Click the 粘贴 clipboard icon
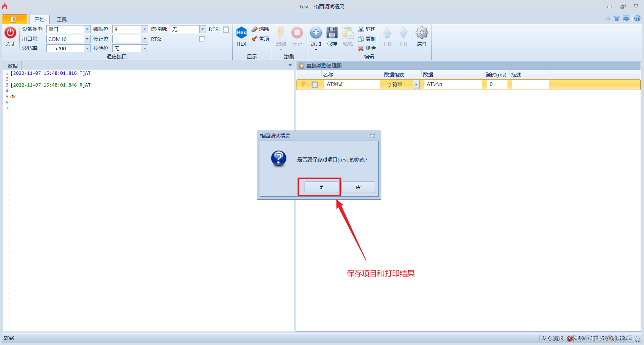 [348, 33]
